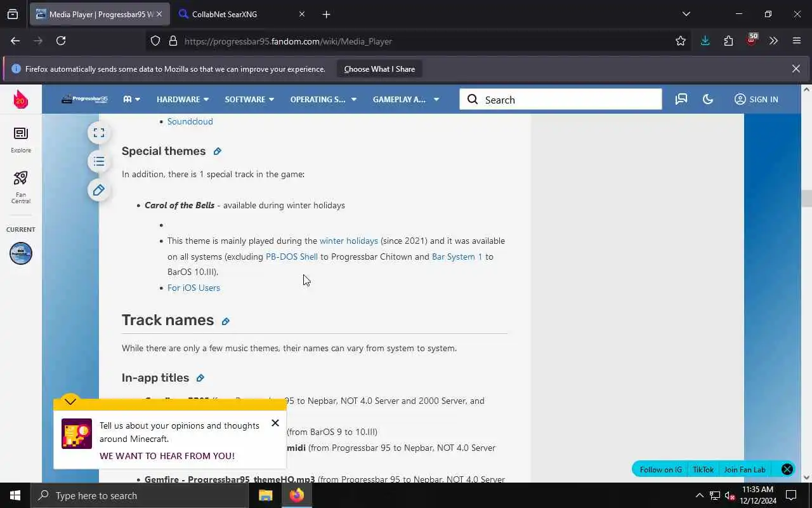
Task: Expand the wiki home dropdown menu
Action: point(131,99)
